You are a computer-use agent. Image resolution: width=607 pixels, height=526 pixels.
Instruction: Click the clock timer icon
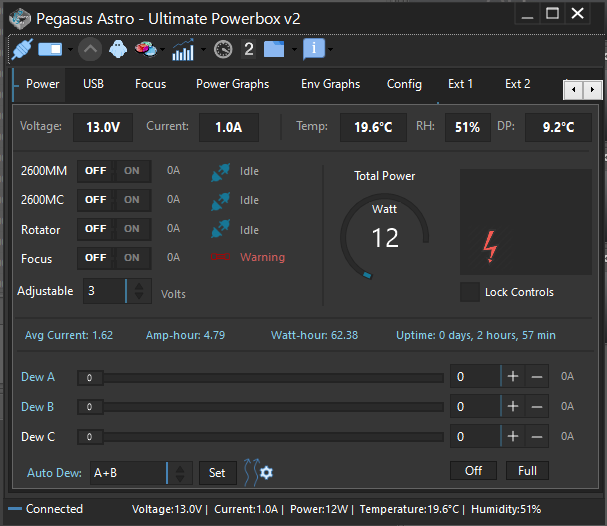223,50
